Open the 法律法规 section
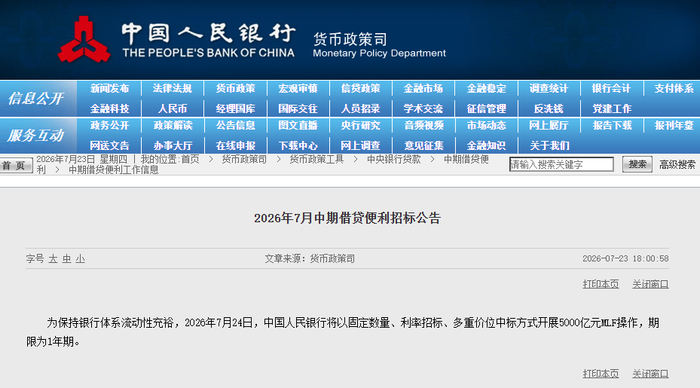700x388 pixels. (172, 88)
